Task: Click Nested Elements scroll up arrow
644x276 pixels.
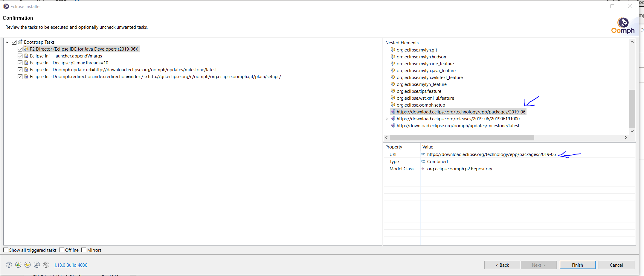Action: coord(632,42)
